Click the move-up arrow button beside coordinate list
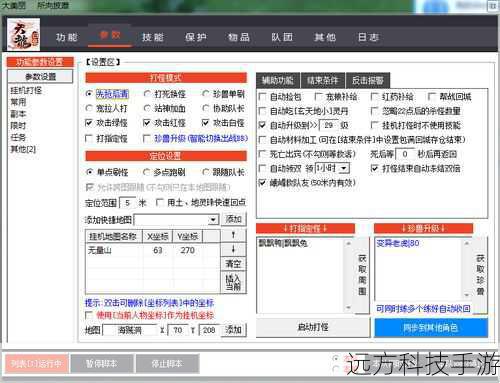Image resolution: width=500 pixels, height=383 pixels. pyautogui.click(x=233, y=235)
